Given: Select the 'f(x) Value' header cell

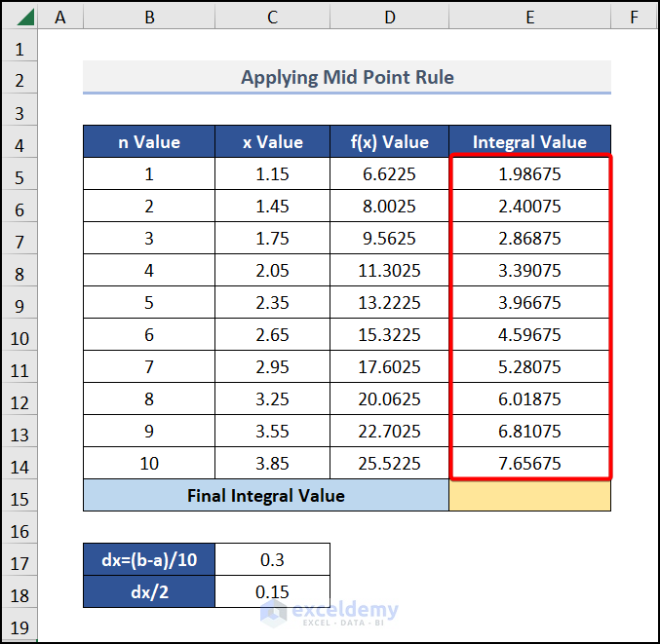Looking at the screenshot, I should 389,142.
